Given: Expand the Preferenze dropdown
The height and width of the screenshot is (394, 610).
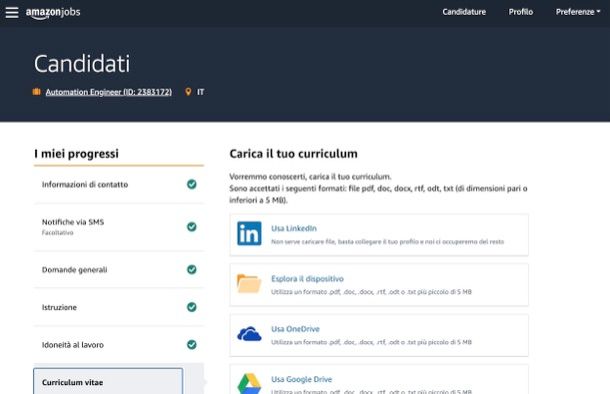Looking at the screenshot, I should (578, 12).
